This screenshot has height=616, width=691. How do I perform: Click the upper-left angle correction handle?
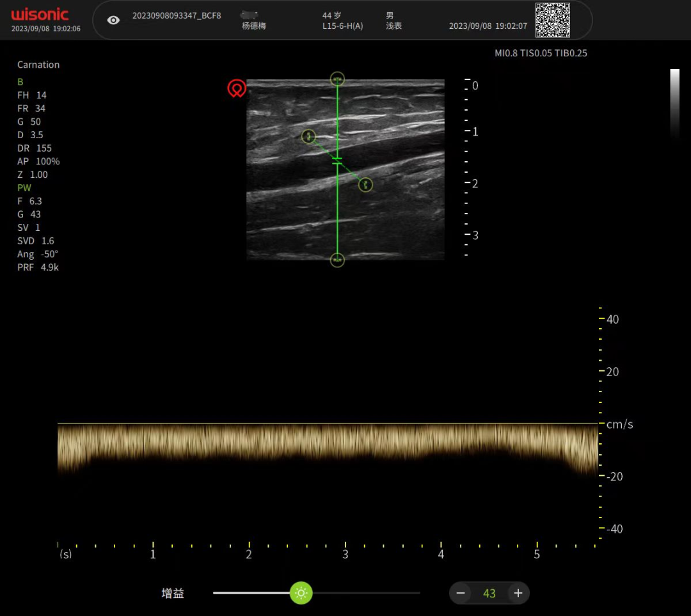pyautogui.click(x=309, y=136)
